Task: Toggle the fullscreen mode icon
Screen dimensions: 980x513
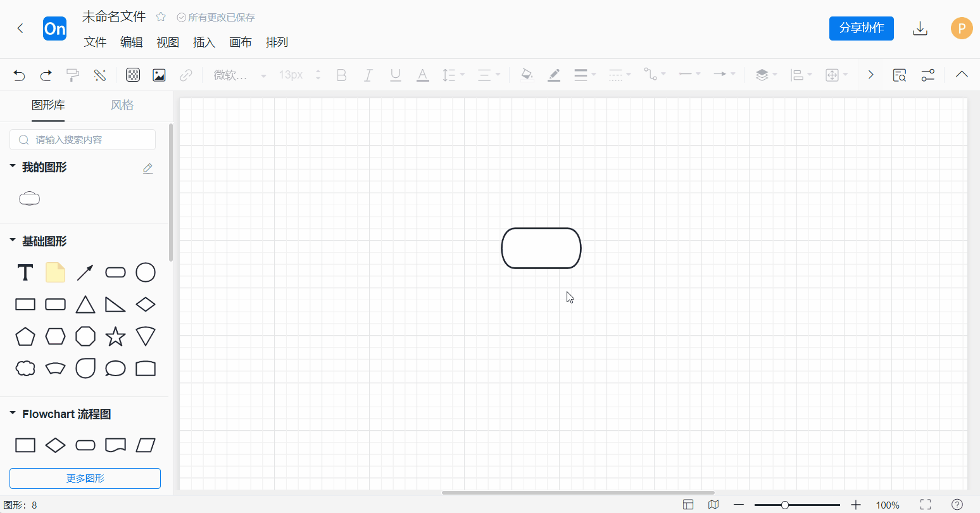Action: pos(926,505)
